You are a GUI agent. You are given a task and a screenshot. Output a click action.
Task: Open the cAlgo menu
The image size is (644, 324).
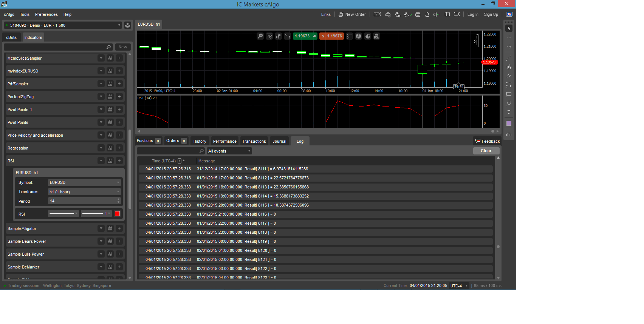click(x=9, y=14)
